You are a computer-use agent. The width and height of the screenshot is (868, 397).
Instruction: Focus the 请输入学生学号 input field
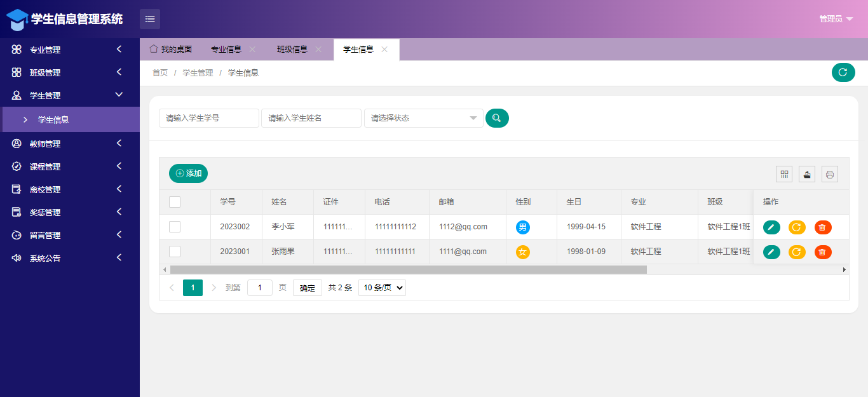[209, 118]
